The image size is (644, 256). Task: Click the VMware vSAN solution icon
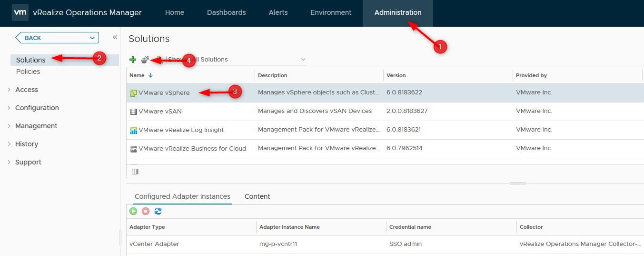[x=133, y=112]
